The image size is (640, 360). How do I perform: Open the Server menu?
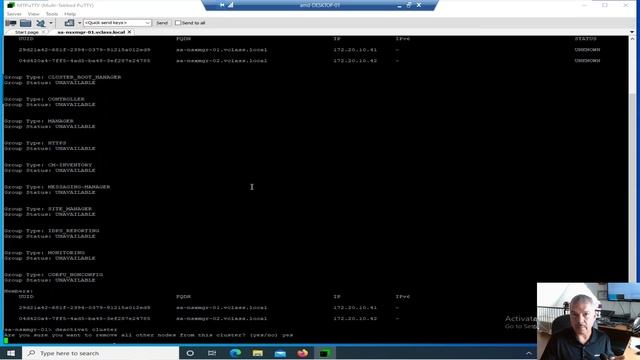(14, 14)
